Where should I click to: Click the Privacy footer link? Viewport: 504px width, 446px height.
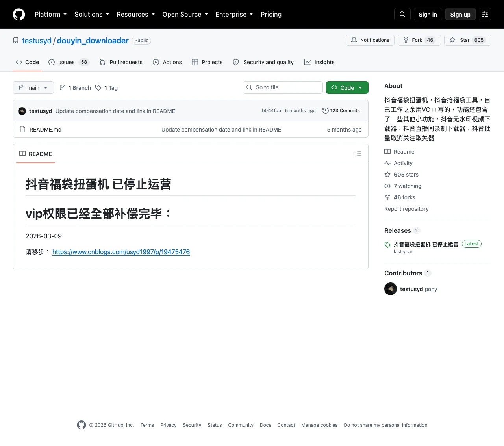(x=168, y=425)
